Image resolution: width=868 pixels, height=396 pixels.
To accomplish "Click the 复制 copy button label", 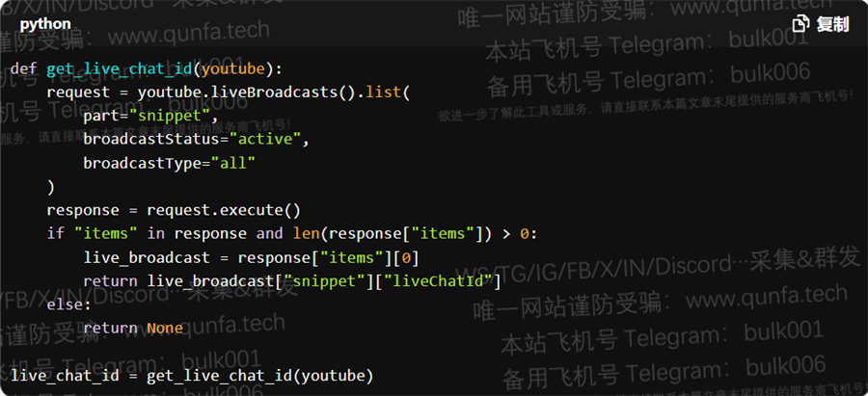I will (x=832, y=24).
